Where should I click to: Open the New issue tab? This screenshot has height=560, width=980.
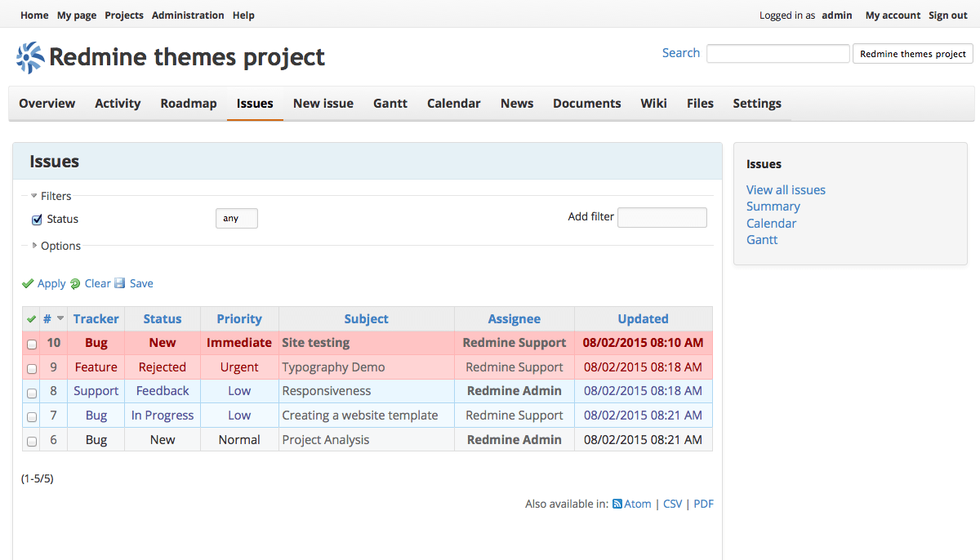pos(323,104)
